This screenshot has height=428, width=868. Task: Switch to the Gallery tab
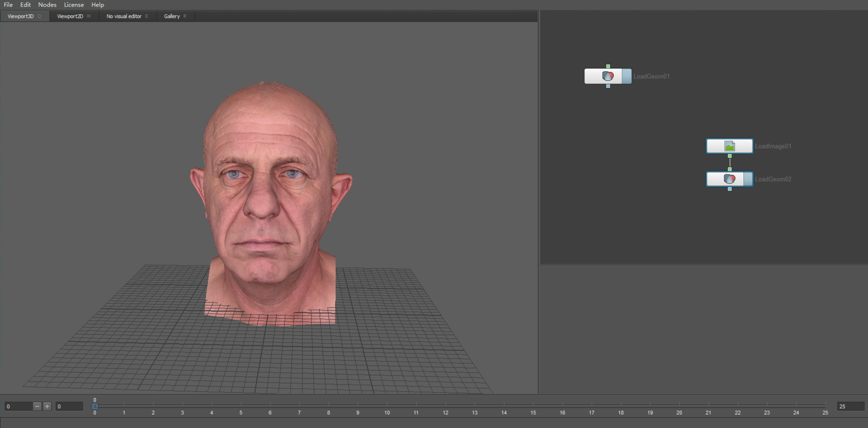[172, 16]
